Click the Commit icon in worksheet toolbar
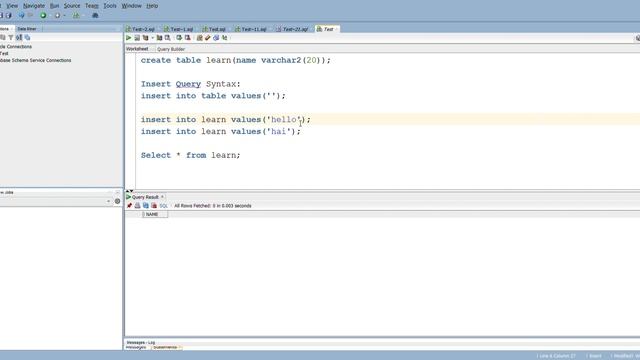Image resolution: width=640 pixels, height=360 pixels. [x=179, y=38]
